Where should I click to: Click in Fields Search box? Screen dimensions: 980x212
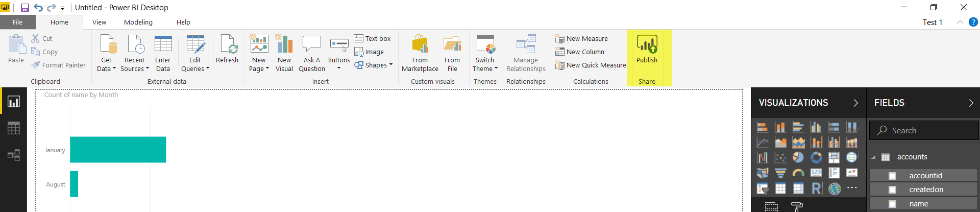pos(924,130)
